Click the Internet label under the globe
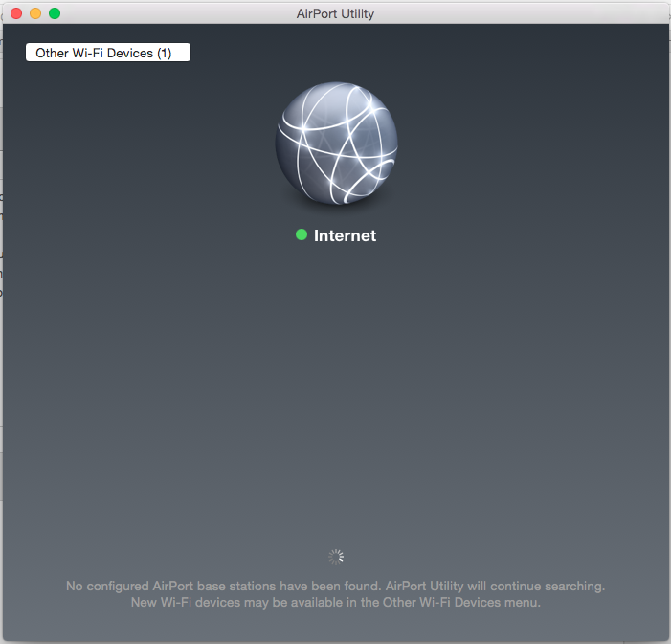 (345, 235)
